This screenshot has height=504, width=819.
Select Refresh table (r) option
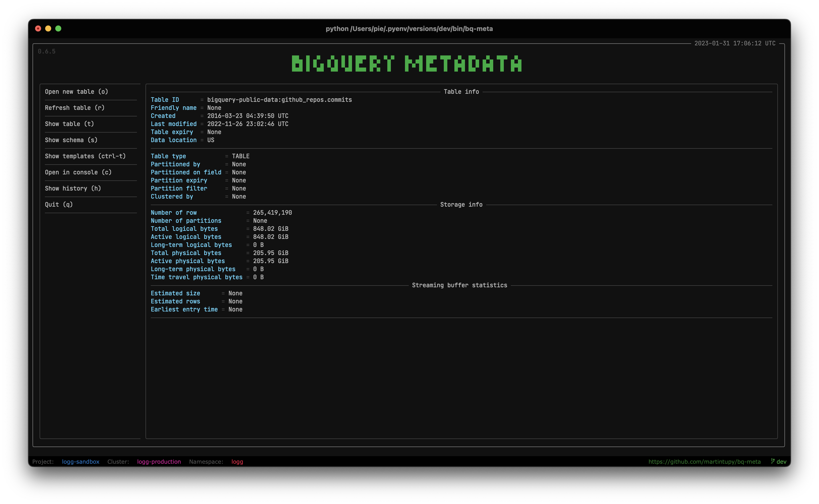pos(75,108)
